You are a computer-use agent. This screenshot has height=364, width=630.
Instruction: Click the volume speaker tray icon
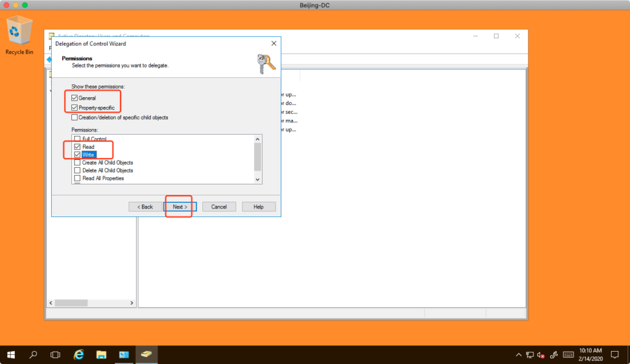pos(540,355)
